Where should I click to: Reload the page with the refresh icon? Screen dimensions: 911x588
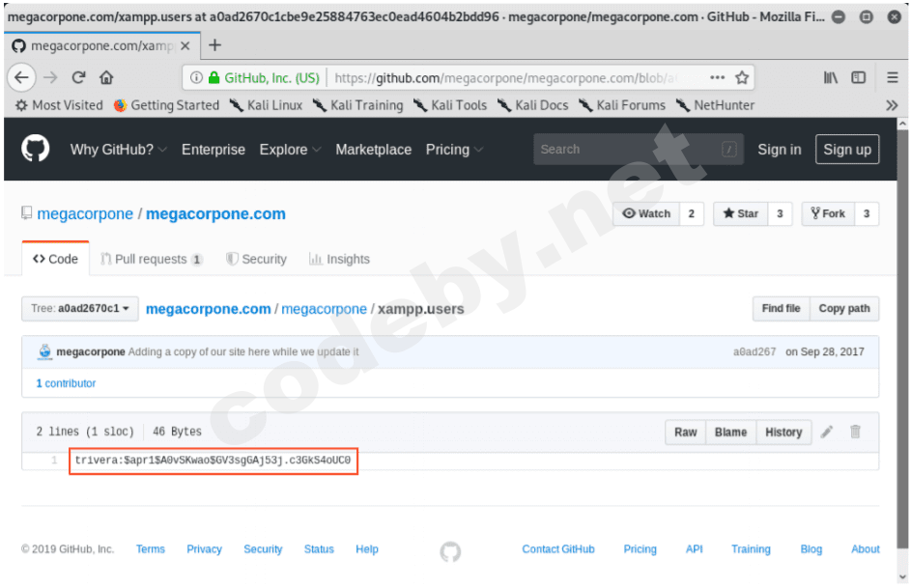click(78, 77)
